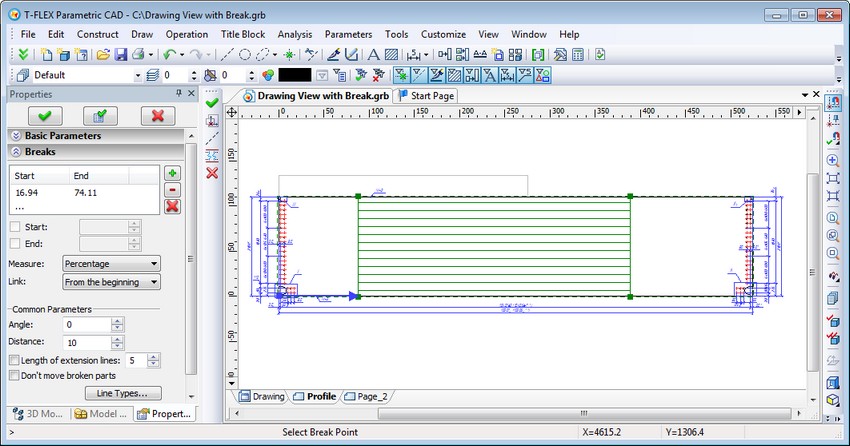The height and width of the screenshot is (446, 850).
Task: Remove break with the red minus icon
Action: 172,190
